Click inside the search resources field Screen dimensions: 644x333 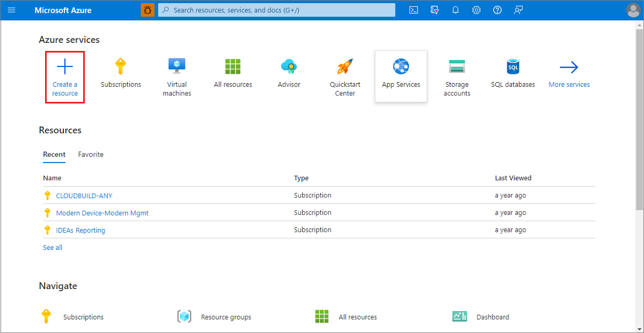coord(276,10)
